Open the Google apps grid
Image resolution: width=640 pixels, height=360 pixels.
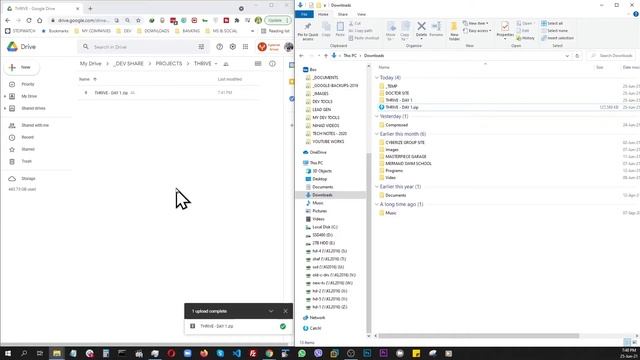245,47
